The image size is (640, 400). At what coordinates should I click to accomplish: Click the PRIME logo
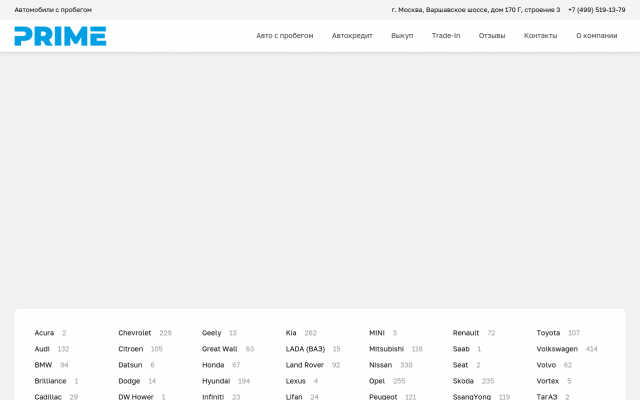(60, 36)
